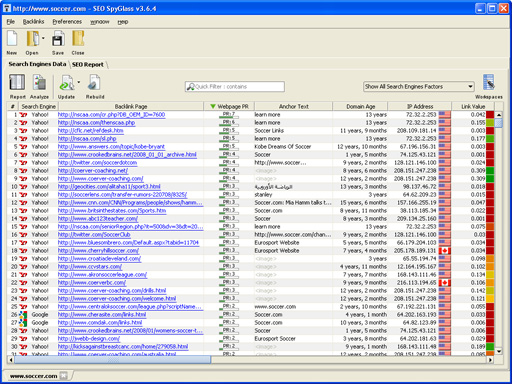
Task: Click the Quick Filter input field
Action: 235,87
